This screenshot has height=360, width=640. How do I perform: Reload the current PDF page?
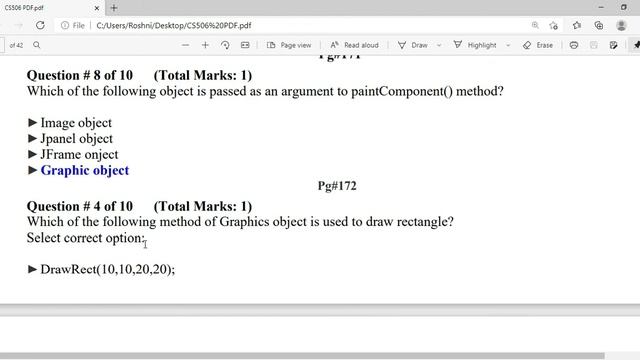(40, 25)
